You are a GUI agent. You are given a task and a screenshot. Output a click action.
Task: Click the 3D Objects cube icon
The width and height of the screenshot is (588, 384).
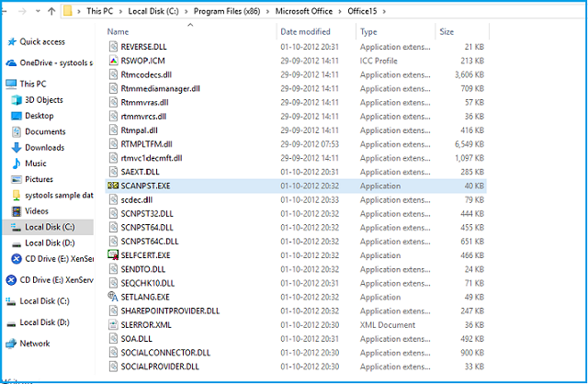click(17, 100)
